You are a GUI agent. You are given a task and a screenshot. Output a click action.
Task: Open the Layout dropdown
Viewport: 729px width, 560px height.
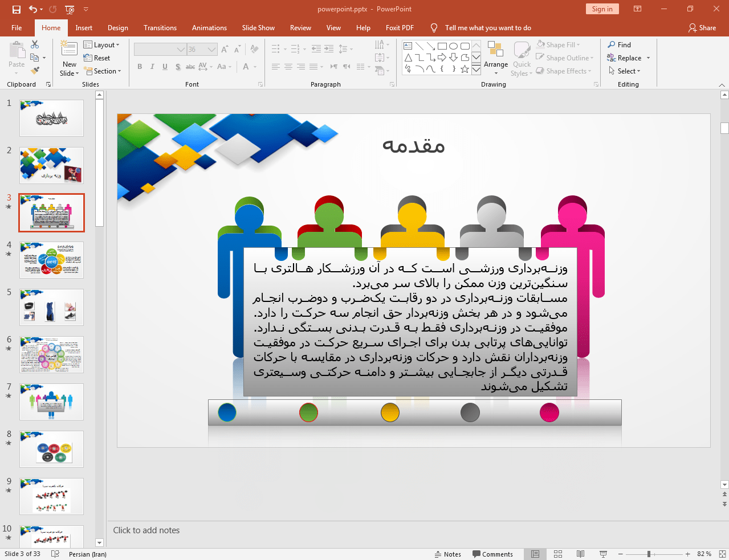(x=101, y=45)
